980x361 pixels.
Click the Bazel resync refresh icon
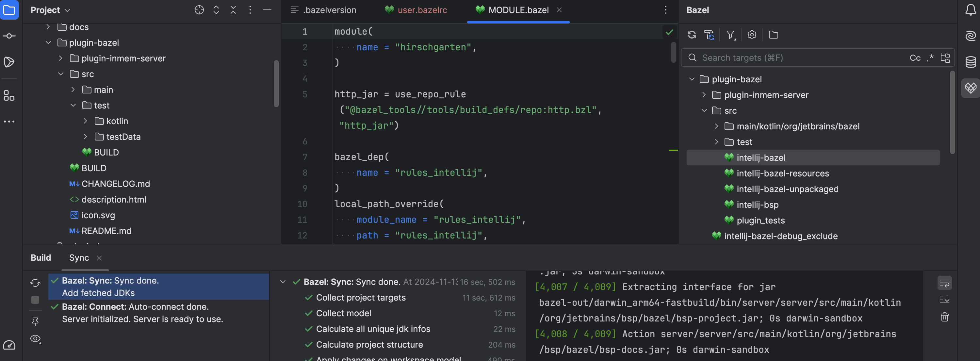[692, 35]
